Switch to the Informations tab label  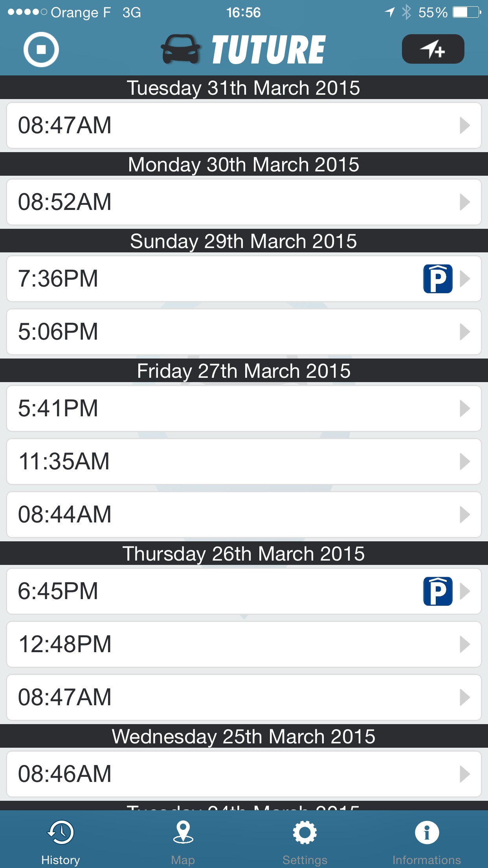point(426,860)
